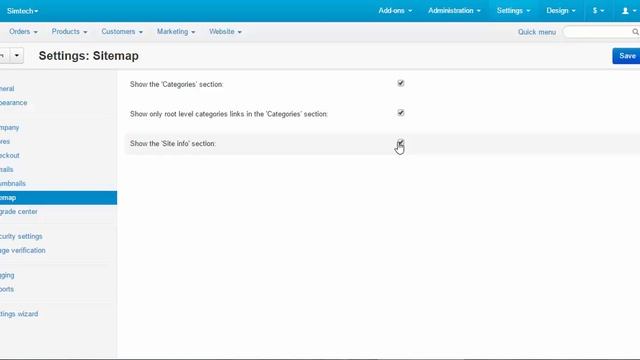Open the E-mails settings section
This screenshot has height=360, width=640.
pyautogui.click(x=7, y=169)
